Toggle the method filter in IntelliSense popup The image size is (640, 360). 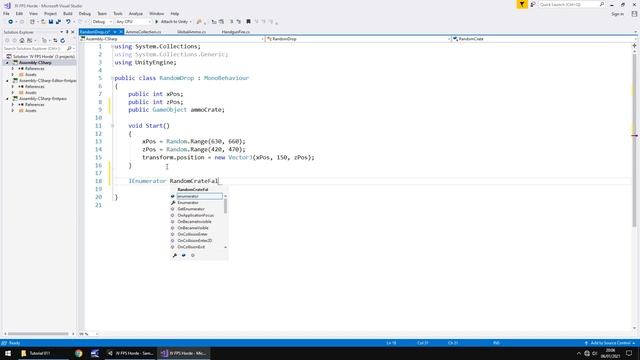(x=193, y=256)
